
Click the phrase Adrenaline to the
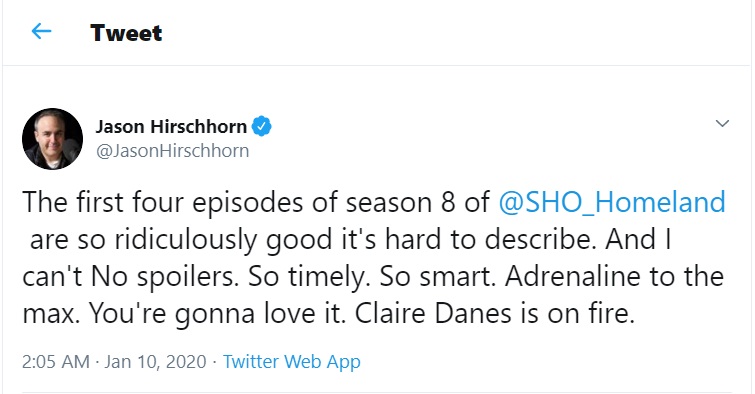[614, 276]
